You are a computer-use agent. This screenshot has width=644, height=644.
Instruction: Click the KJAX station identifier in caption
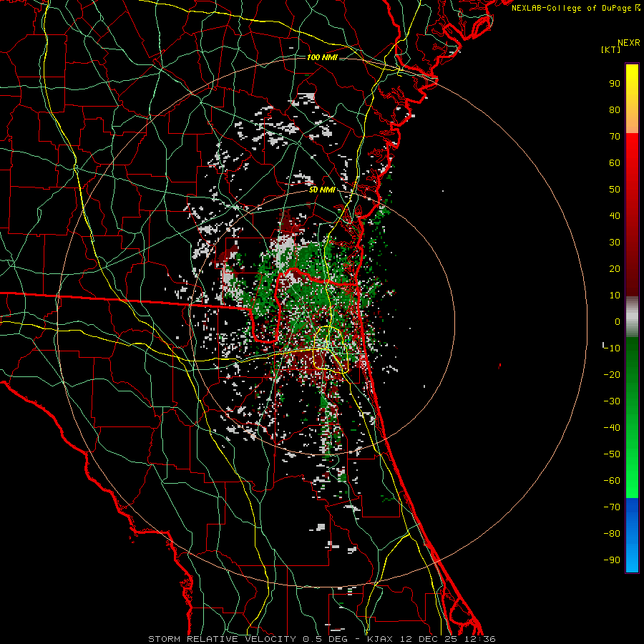[380, 639]
